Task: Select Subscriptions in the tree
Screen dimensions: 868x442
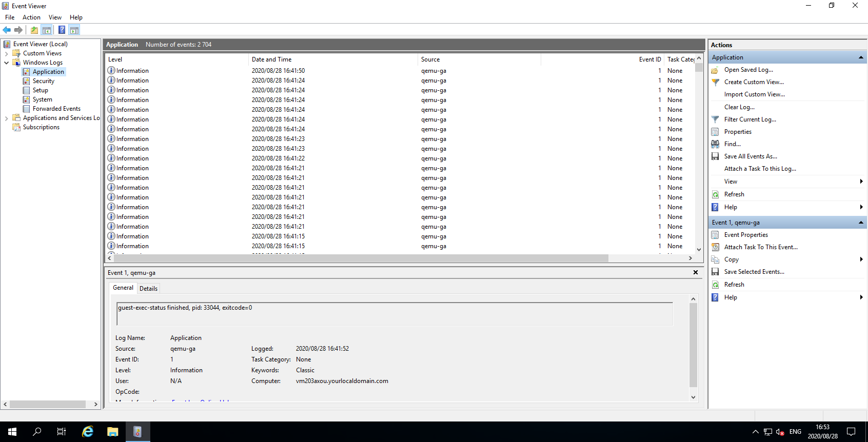Action: point(41,127)
